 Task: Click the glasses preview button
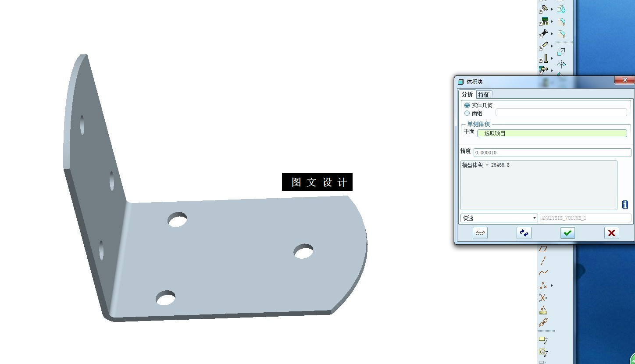(x=480, y=233)
